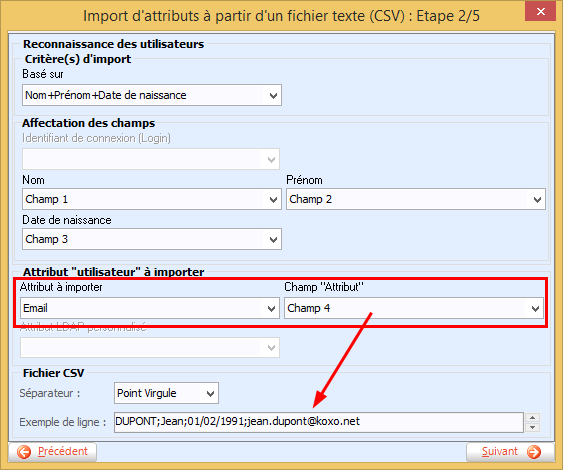This screenshot has width=563, height=470.
Task: Select the Nom+Prénom+Date de naissance text
Action: pyautogui.click(x=106, y=95)
